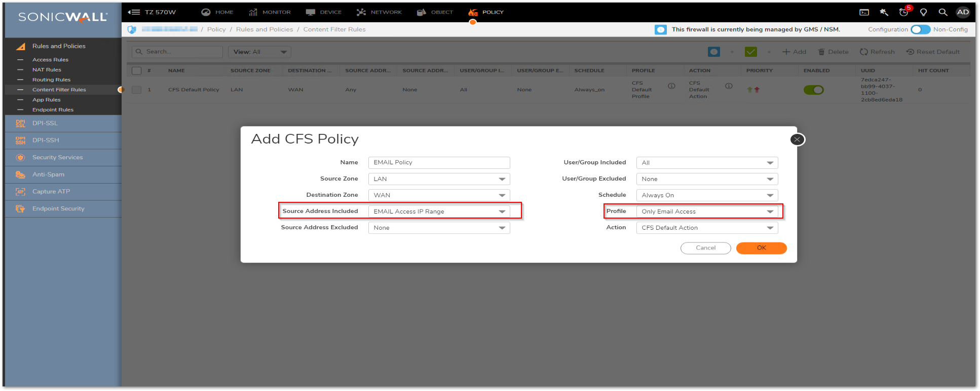Open the Schedule dropdown set to Always On
The image size is (980, 391).
pos(707,195)
